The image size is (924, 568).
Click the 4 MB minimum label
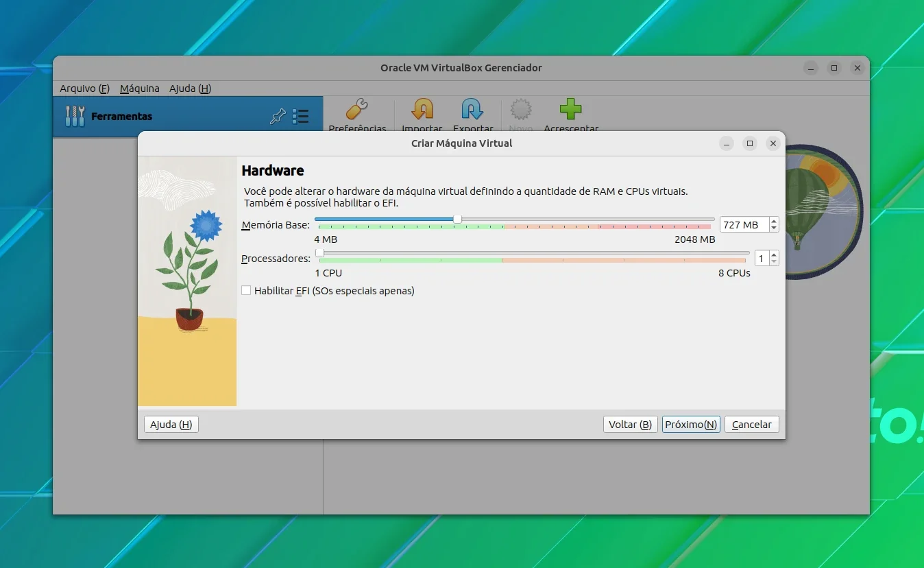[x=326, y=239]
